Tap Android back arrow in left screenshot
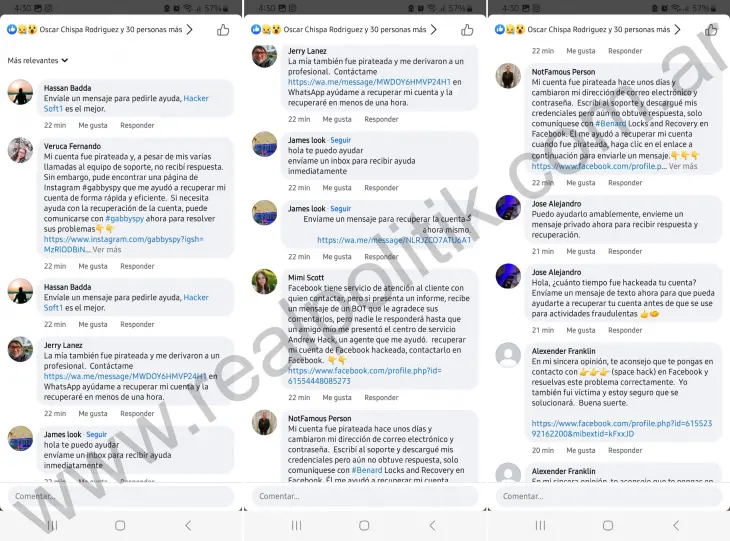730x541 pixels. pyautogui.click(x=188, y=526)
